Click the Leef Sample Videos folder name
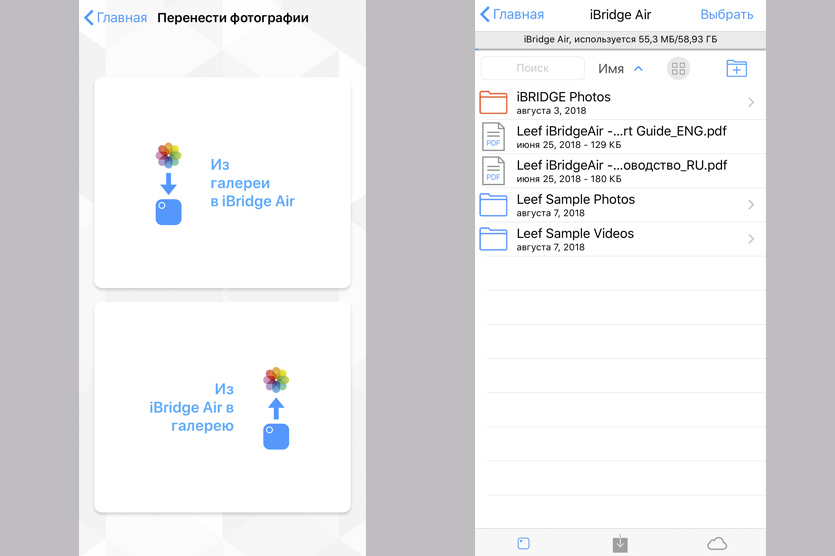The image size is (835, 556). (x=575, y=233)
